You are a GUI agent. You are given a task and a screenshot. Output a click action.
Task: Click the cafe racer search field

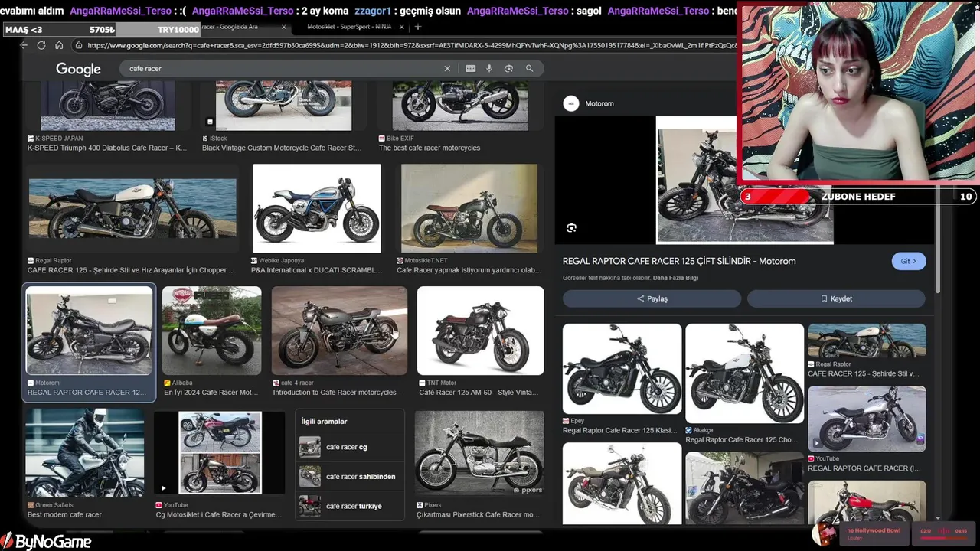(283, 68)
